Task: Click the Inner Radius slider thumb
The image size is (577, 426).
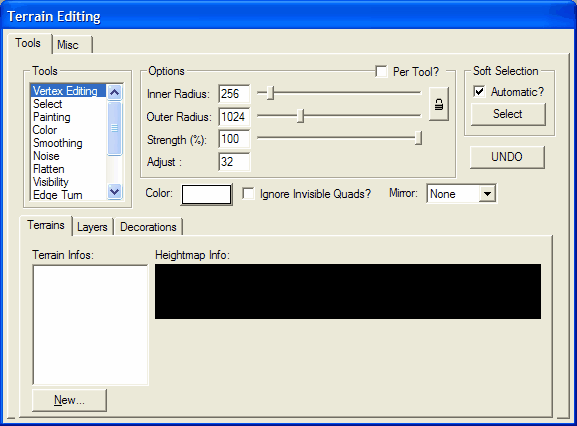Action: [x=270, y=93]
